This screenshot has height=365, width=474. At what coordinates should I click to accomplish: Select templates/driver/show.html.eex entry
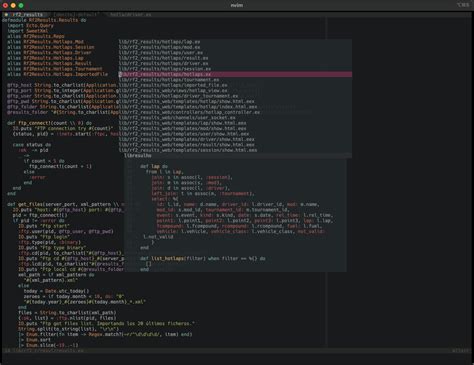click(x=187, y=139)
